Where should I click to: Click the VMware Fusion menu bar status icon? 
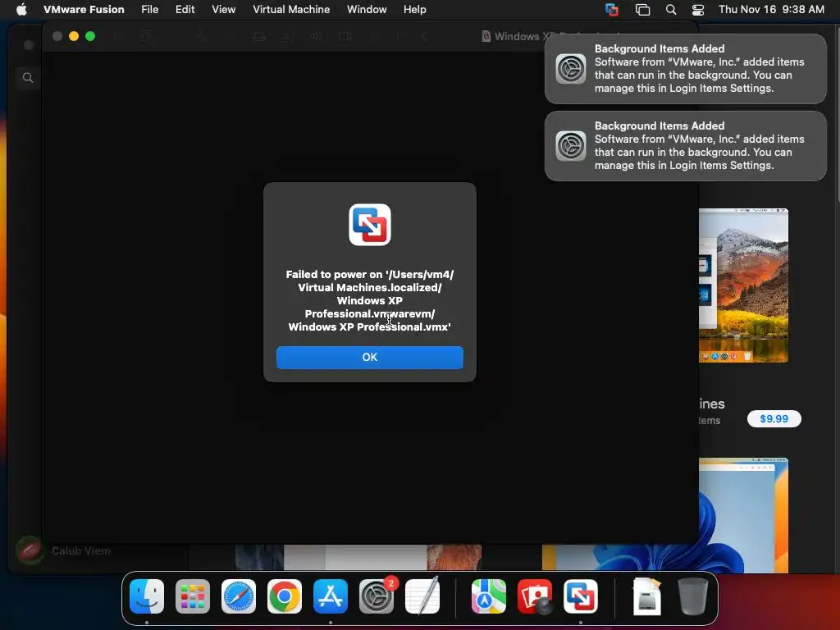click(612, 9)
